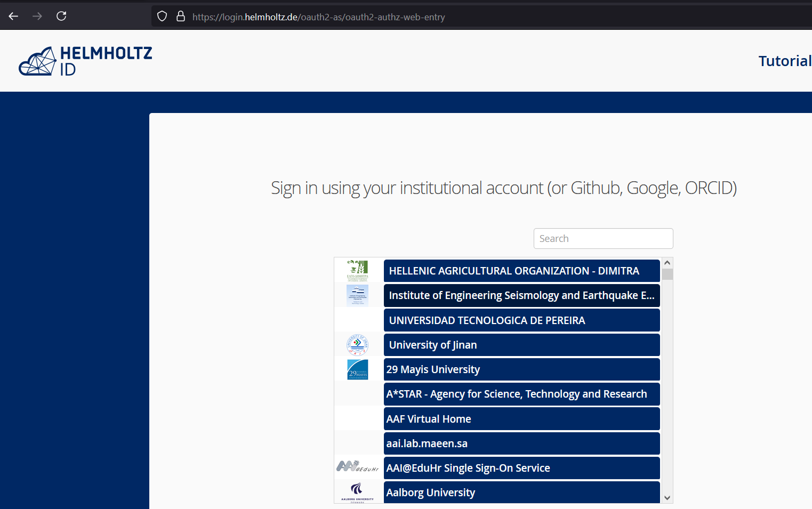Open the Tutorial link
Screen dimensions: 812x509
(785, 61)
